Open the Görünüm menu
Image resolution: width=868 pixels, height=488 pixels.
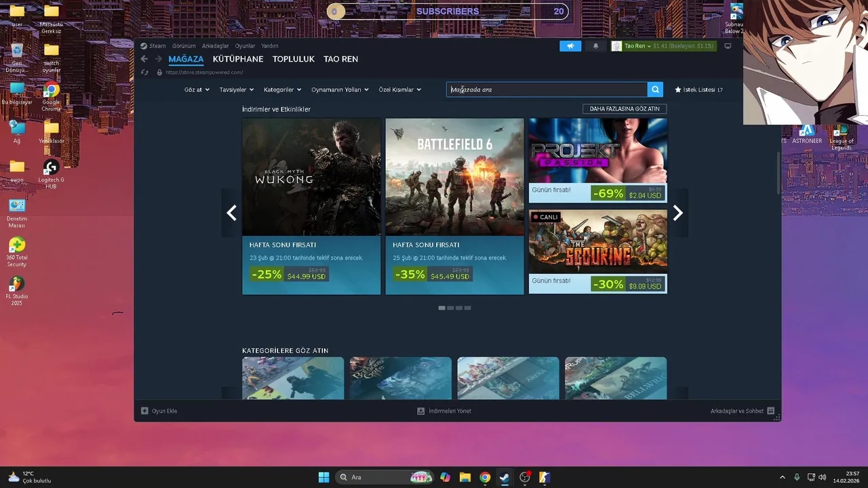(x=184, y=46)
